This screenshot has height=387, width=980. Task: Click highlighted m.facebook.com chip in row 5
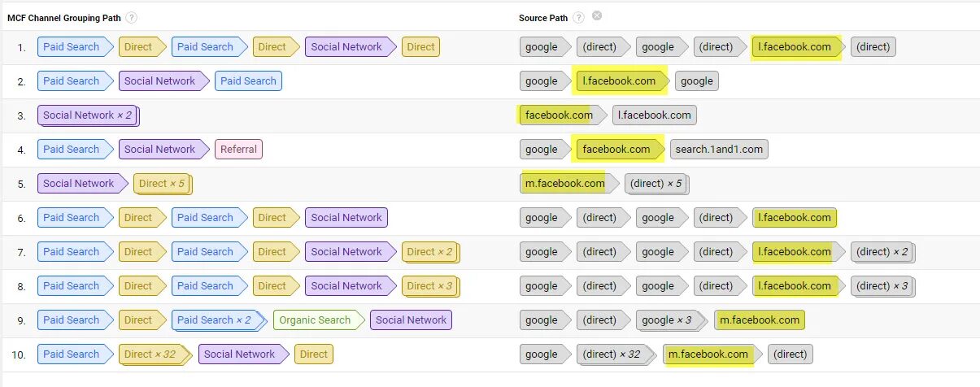click(565, 184)
